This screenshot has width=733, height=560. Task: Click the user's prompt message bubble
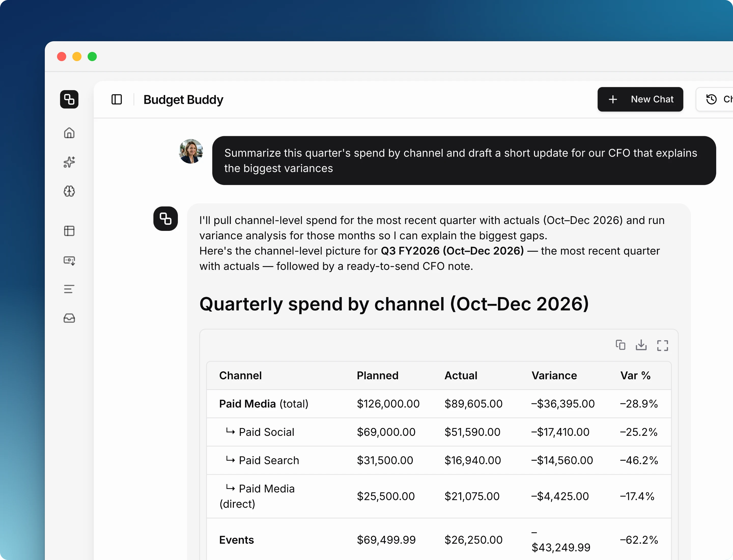click(x=464, y=161)
